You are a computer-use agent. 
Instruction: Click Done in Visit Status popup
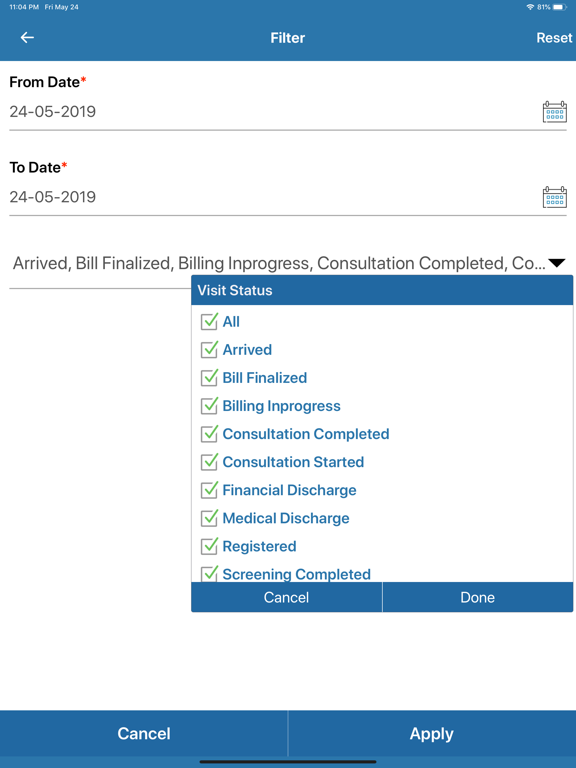pos(478,597)
